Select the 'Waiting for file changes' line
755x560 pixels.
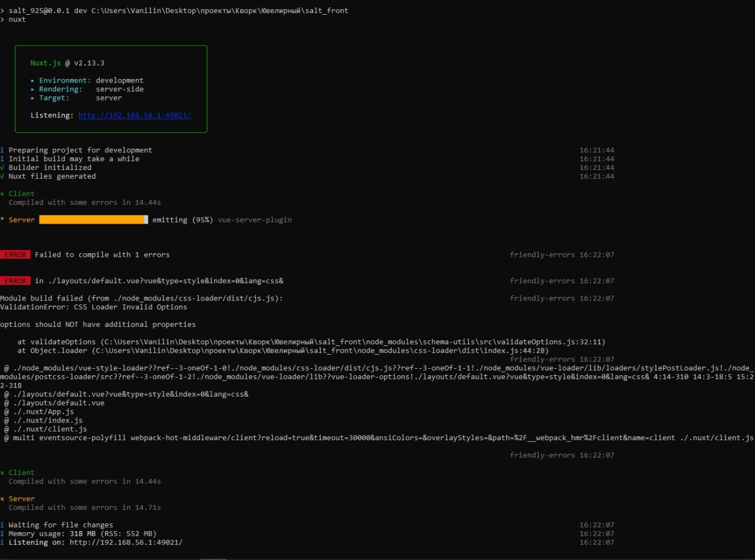tap(57, 525)
